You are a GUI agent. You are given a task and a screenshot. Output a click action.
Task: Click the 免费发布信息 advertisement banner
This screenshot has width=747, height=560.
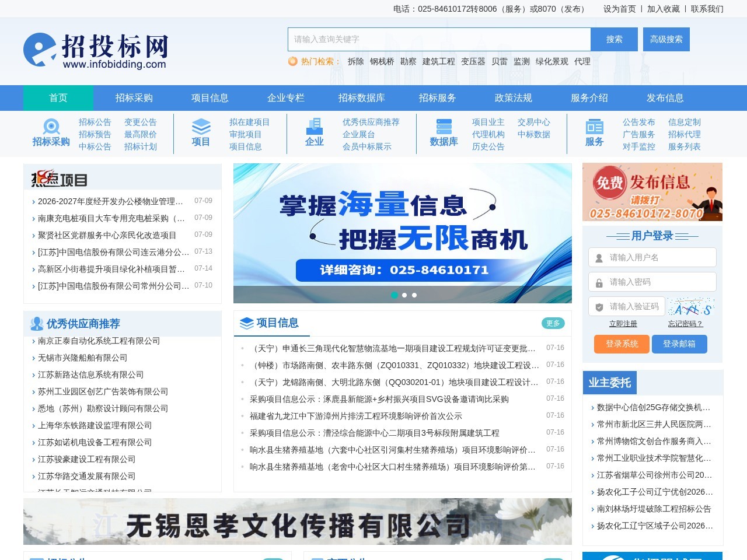[x=652, y=192]
